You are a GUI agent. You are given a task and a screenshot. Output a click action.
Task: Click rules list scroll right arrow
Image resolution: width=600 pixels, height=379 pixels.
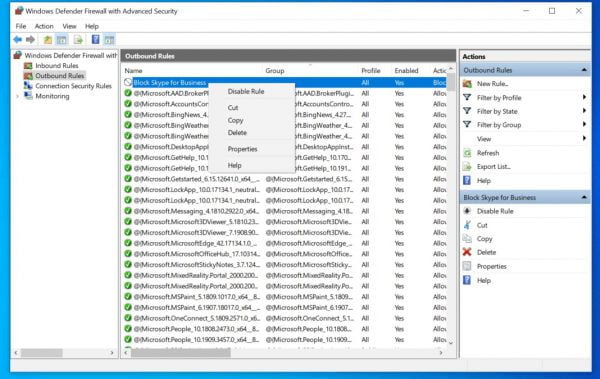click(441, 353)
